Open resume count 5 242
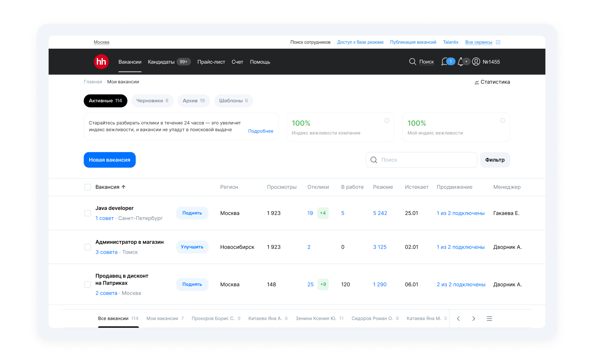The image size is (594, 364). (x=380, y=213)
